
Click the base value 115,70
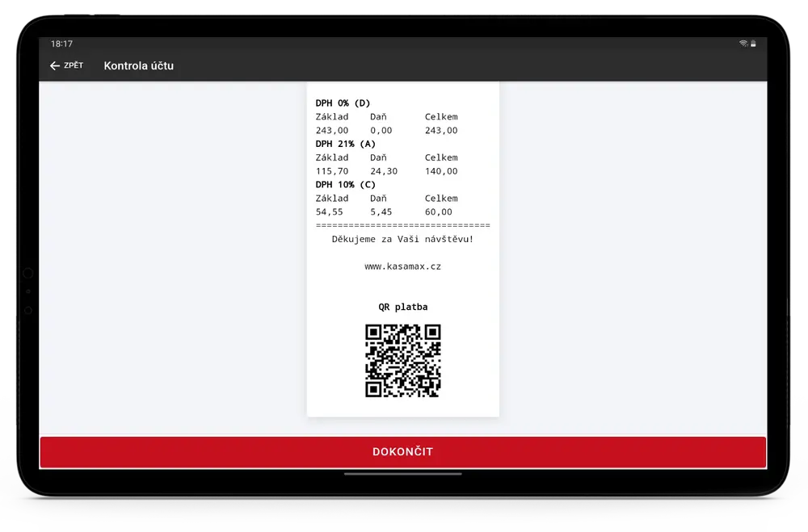coord(332,171)
